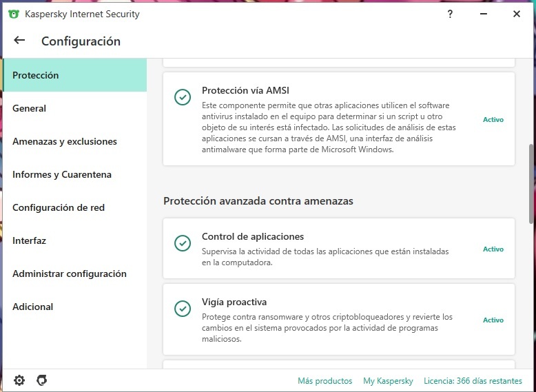Click the vertical scrollbar thumb

click(531, 184)
